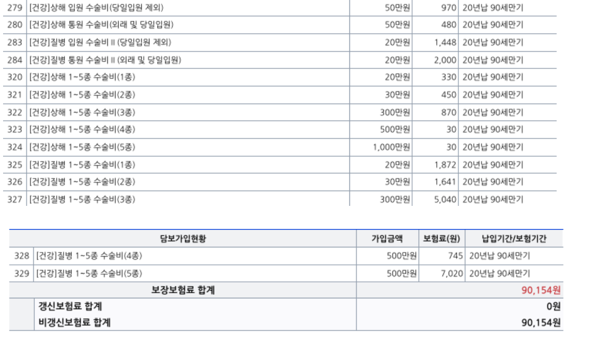Click the premium value 7,020
The height and width of the screenshot is (364, 597).
coord(452,274)
